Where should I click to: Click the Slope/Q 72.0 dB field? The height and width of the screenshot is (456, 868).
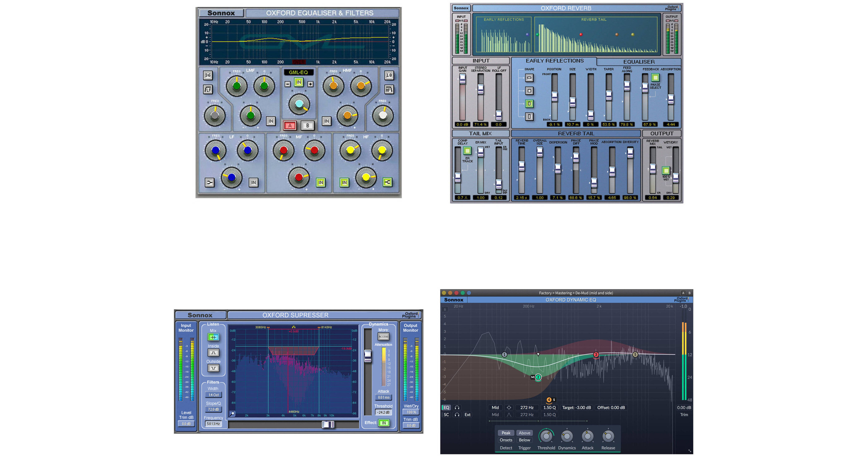click(x=213, y=409)
